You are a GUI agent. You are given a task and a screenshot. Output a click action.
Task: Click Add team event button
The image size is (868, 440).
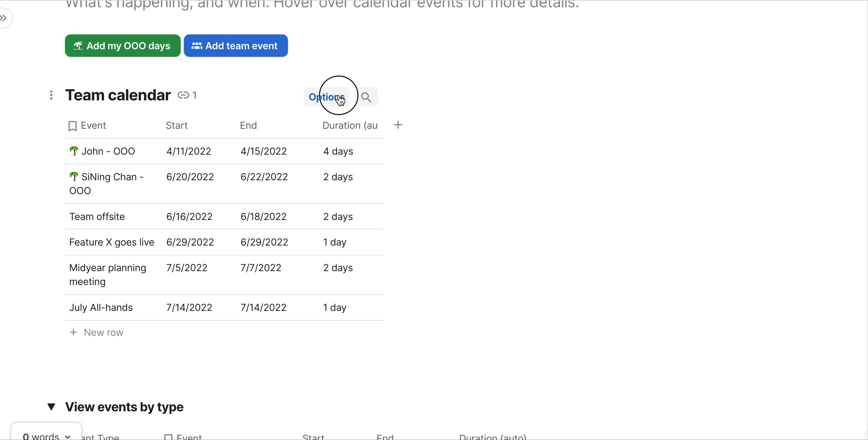[236, 45]
